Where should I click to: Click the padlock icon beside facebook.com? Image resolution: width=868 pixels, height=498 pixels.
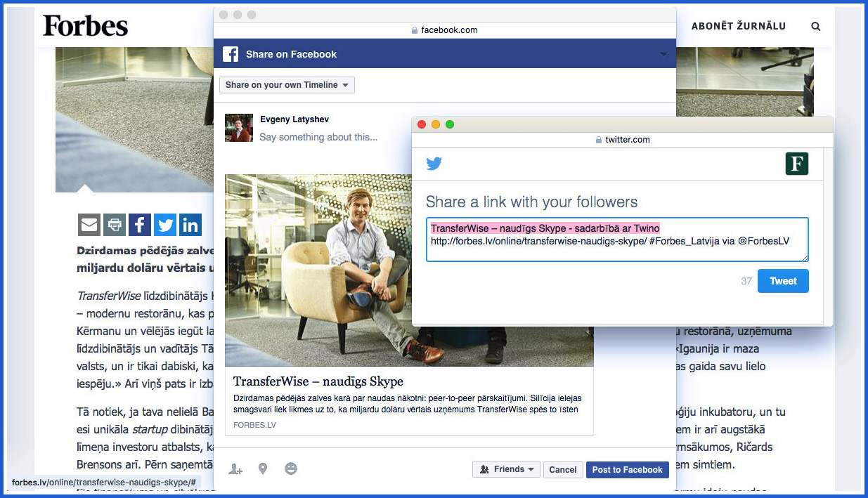tap(415, 30)
